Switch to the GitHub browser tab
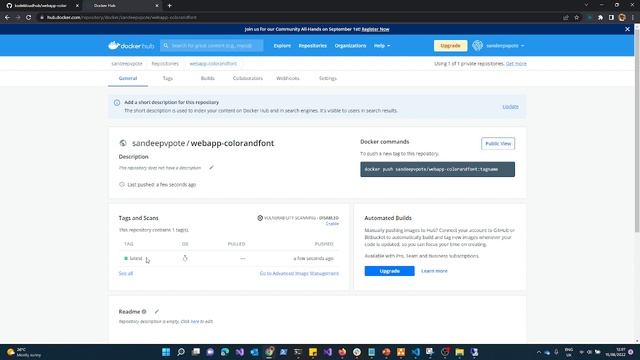640x360 pixels. [41, 6]
